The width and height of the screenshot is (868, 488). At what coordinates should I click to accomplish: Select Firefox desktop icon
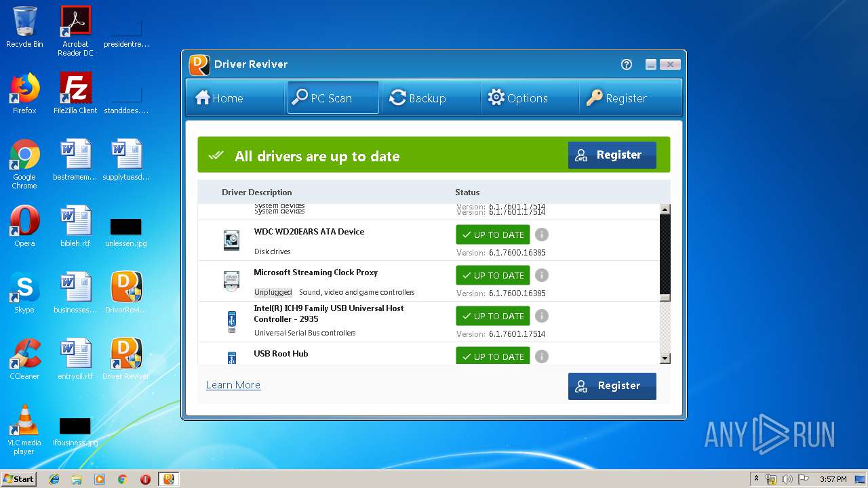[24, 94]
